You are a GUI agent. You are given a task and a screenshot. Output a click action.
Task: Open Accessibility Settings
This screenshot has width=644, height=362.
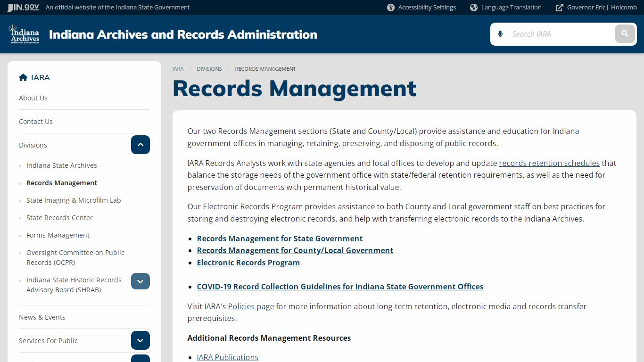click(421, 8)
